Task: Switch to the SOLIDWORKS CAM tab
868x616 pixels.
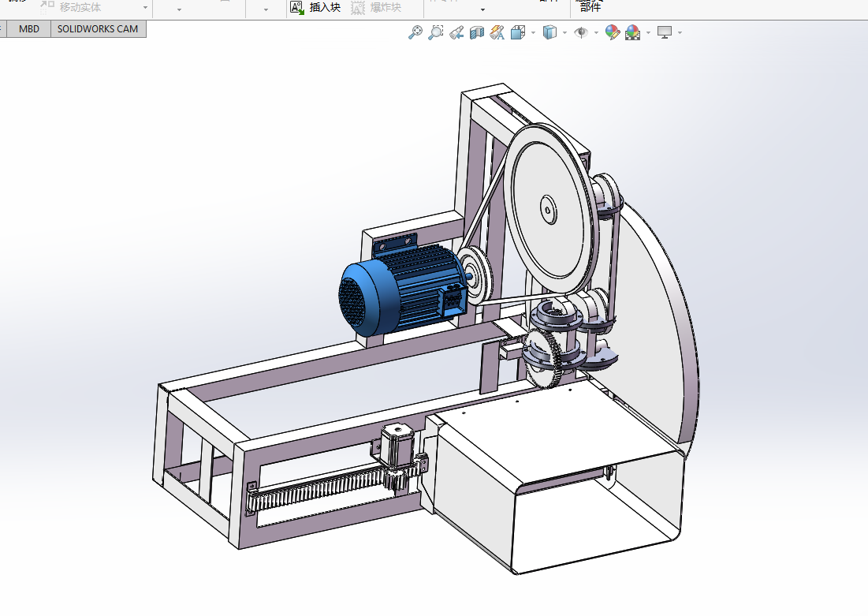Action: click(98, 29)
